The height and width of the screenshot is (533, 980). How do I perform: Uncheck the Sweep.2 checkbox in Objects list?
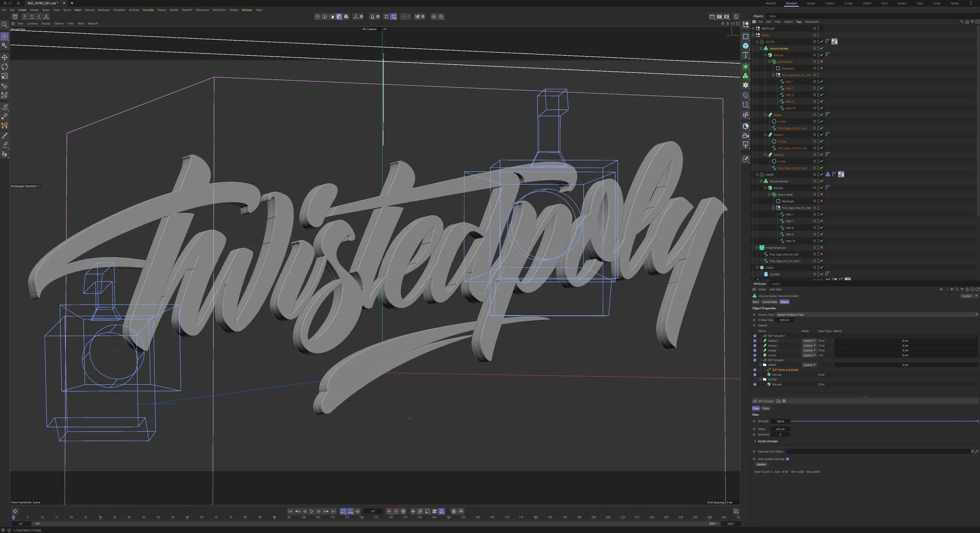point(755,341)
